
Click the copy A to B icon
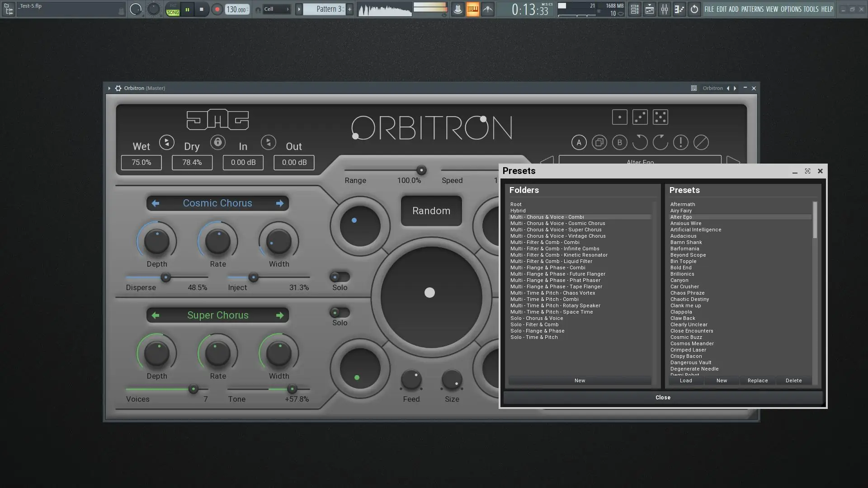[x=599, y=142]
